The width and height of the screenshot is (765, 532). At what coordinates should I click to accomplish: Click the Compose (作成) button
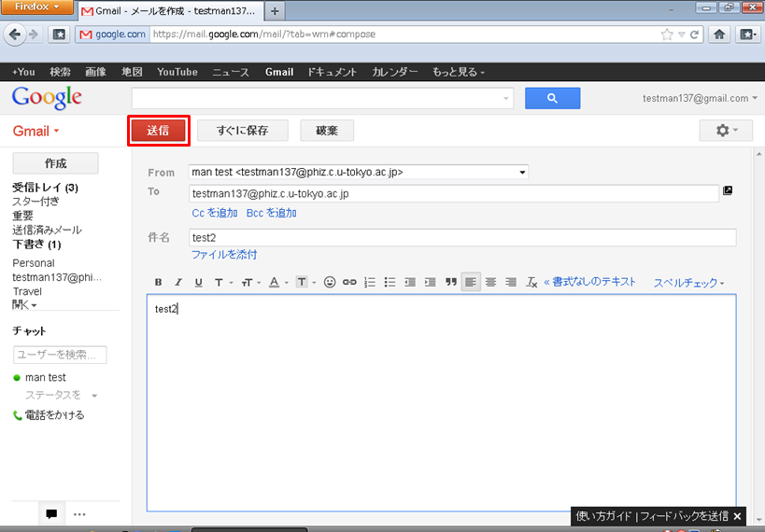click(x=56, y=163)
